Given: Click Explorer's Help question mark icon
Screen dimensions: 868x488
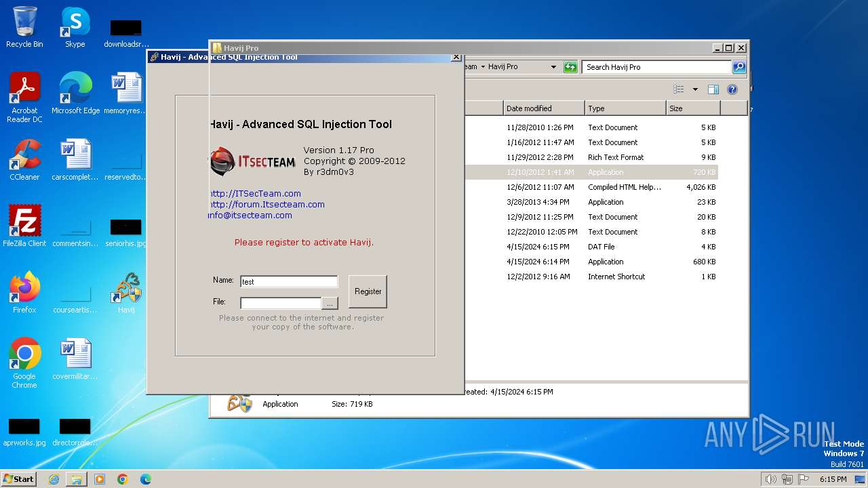Looking at the screenshot, I should (732, 89).
